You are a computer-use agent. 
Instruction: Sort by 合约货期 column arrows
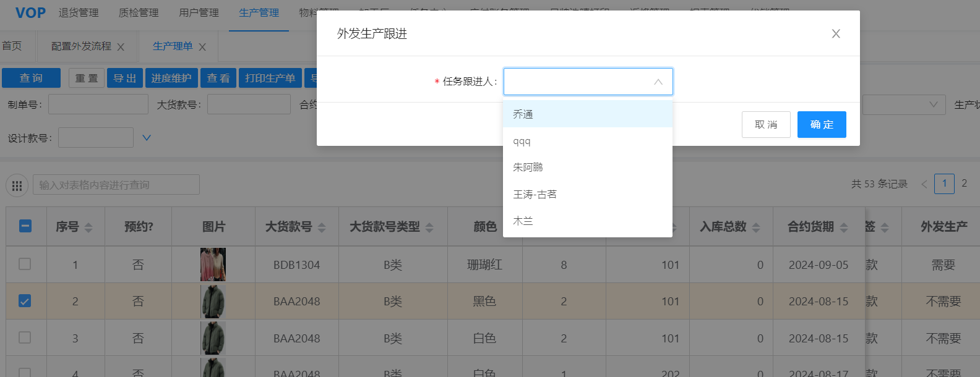[x=844, y=227]
